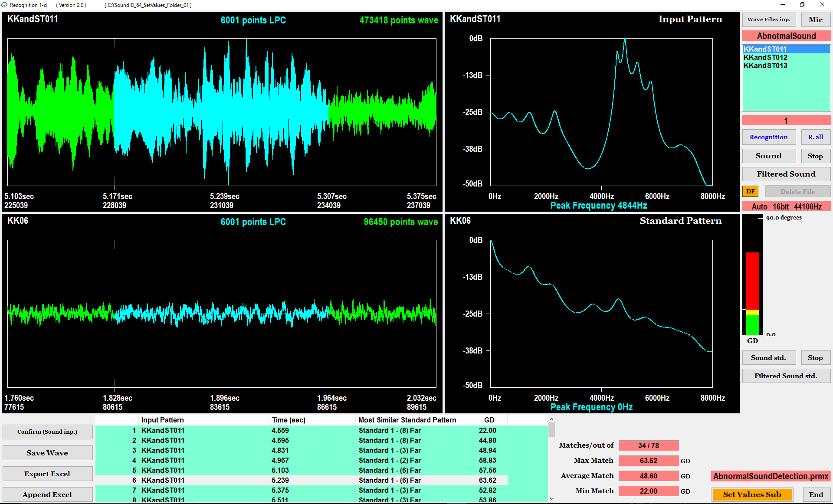Stop the input sound playback
Screen dimensions: 833x504
[x=815, y=156]
